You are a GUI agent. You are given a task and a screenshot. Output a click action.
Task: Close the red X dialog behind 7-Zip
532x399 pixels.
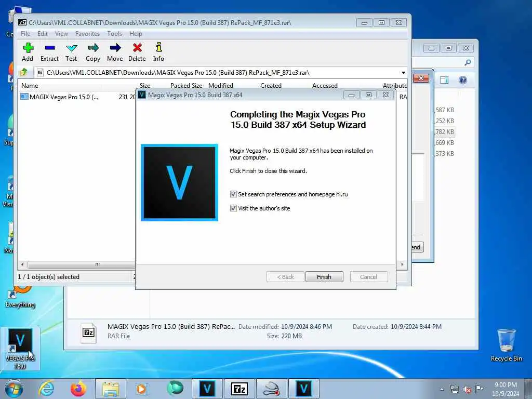421,78
